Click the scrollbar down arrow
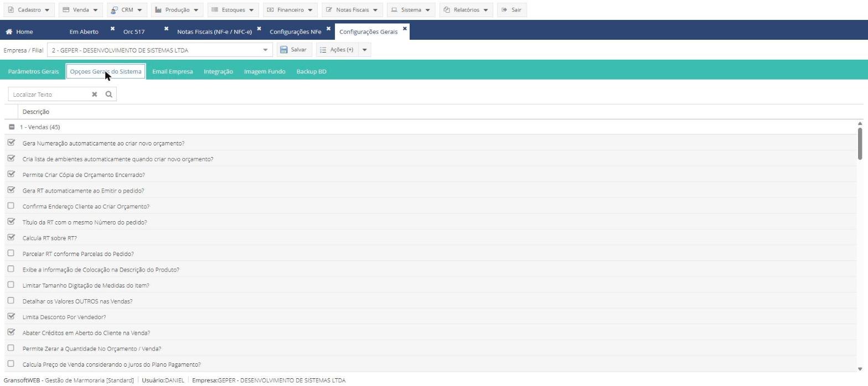 pos(860,369)
